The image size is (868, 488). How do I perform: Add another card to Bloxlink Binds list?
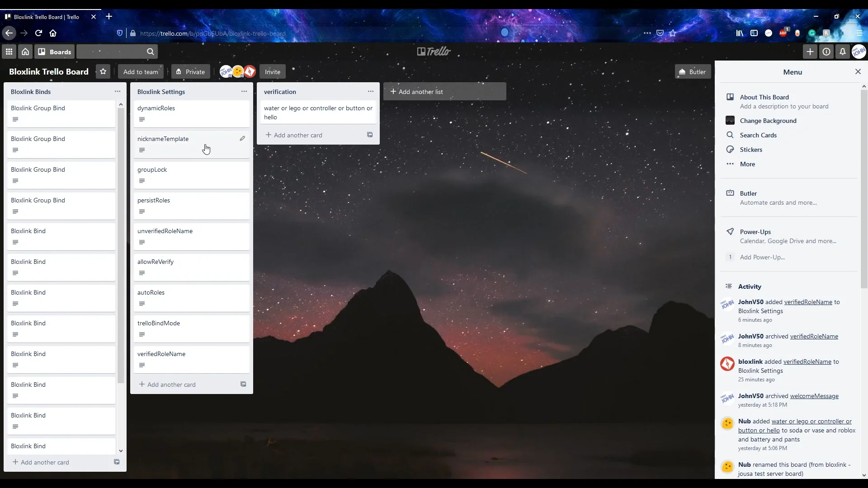click(x=41, y=462)
